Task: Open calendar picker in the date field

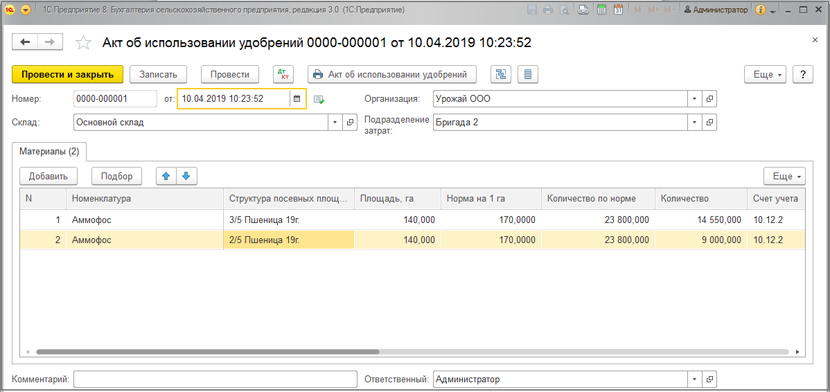Action: click(297, 98)
